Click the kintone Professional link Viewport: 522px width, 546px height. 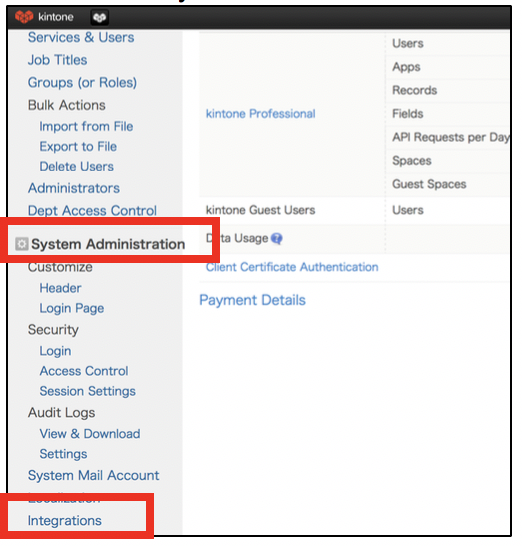pyautogui.click(x=260, y=114)
